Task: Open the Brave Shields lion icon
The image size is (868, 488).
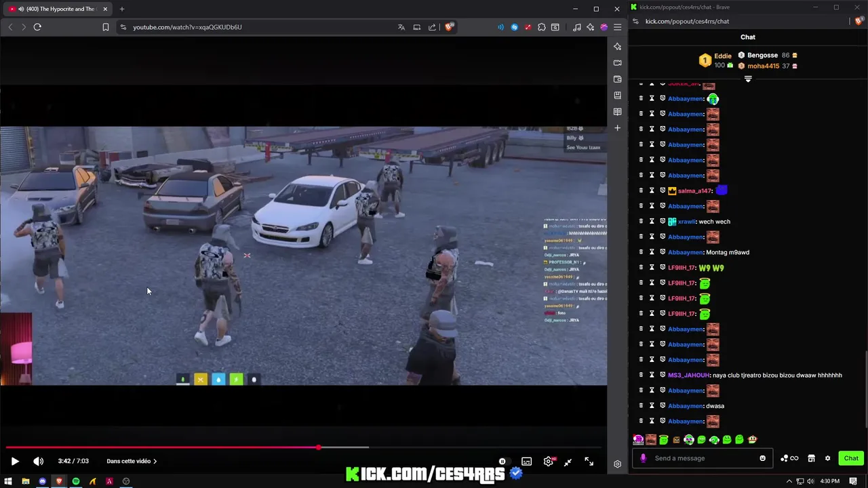Action: [x=449, y=27]
